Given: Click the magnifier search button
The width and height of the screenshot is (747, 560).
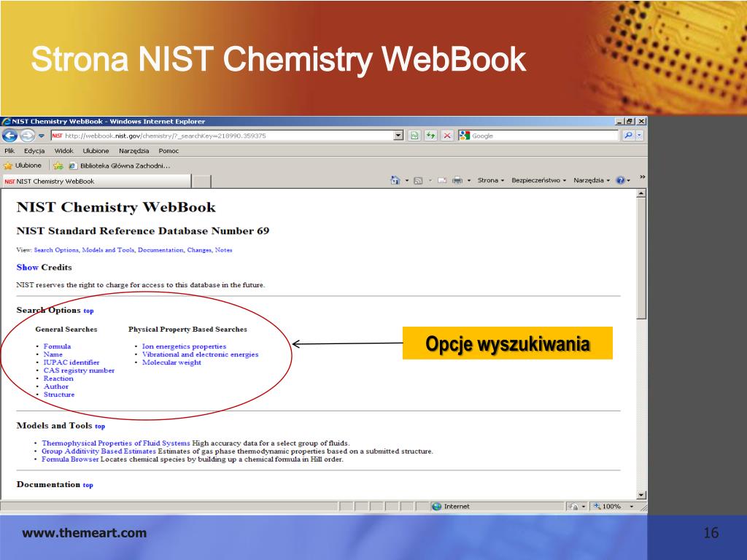Looking at the screenshot, I should pyautogui.click(x=628, y=136).
